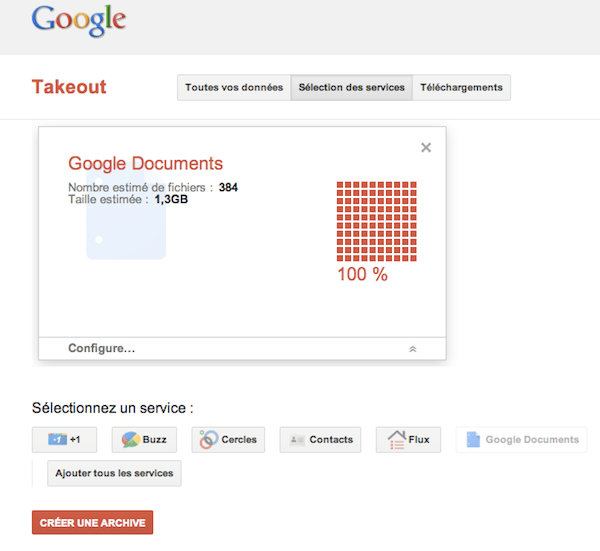This screenshot has width=600, height=551.
Task: Click the Google logo
Action: pos(79,20)
